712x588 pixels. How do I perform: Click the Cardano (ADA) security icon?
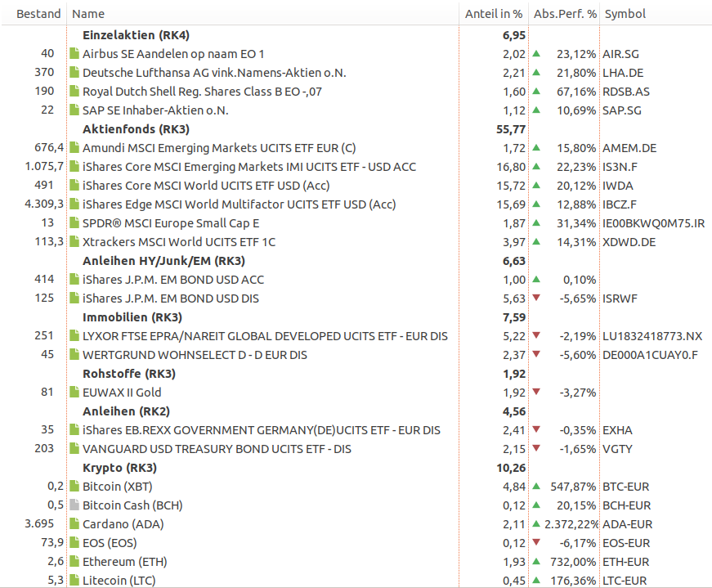pyautogui.click(x=74, y=524)
